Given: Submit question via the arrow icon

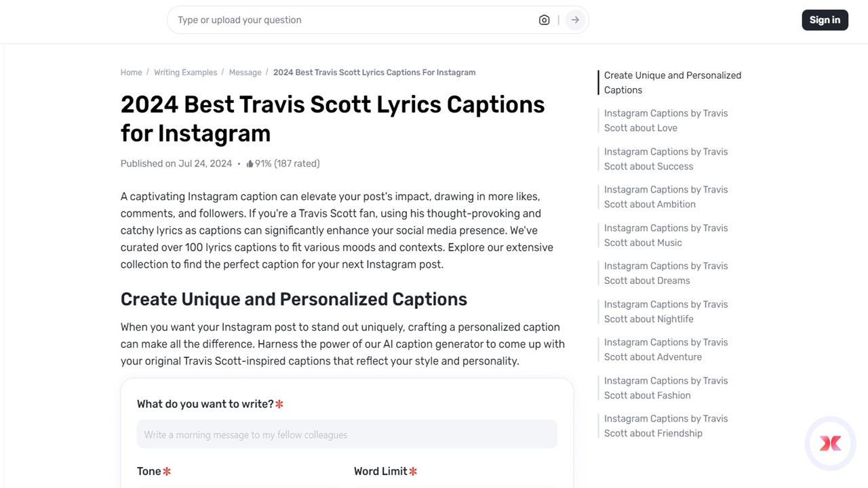Looking at the screenshot, I should click(574, 20).
